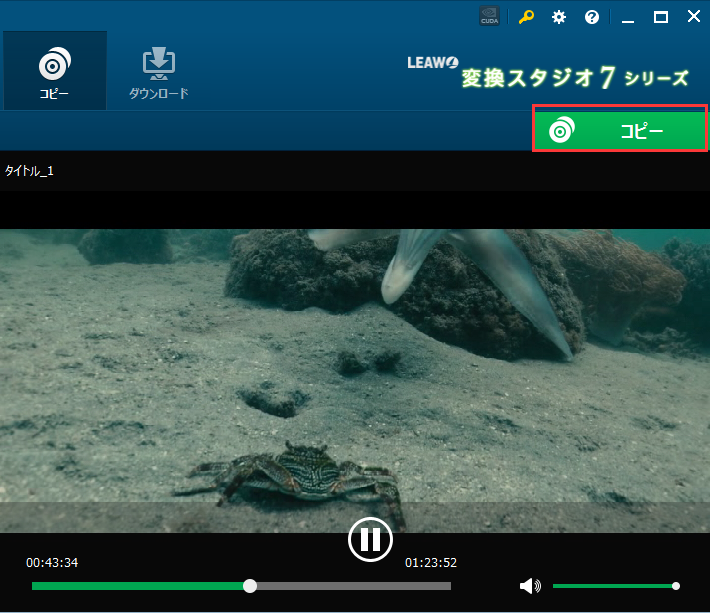Maximize the application window
Screen dimensions: 710x613
pyautogui.click(x=660, y=17)
